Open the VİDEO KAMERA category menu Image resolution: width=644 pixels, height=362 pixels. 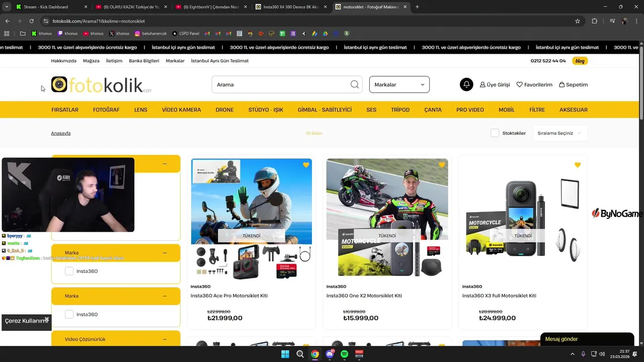pyautogui.click(x=182, y=110)
